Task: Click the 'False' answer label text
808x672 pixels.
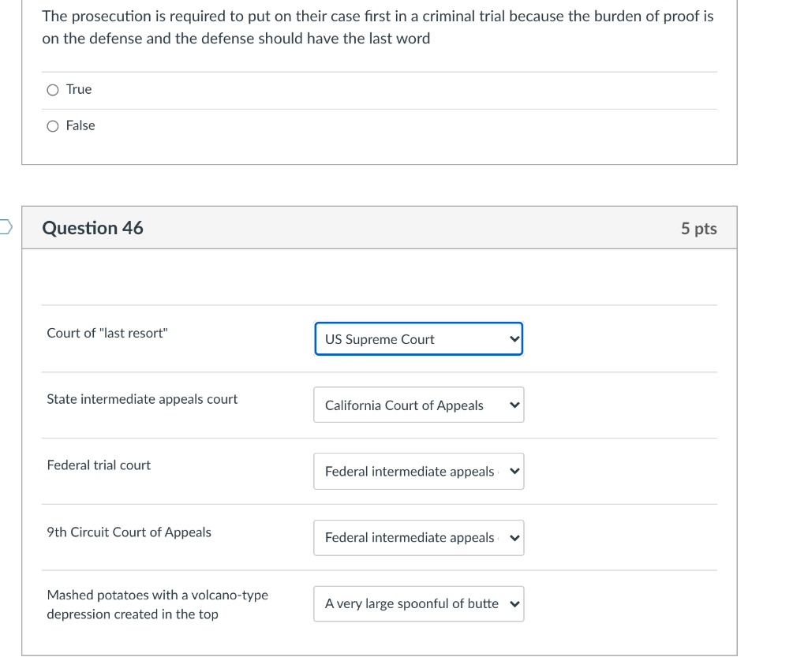Action: (x=80, y=126)
